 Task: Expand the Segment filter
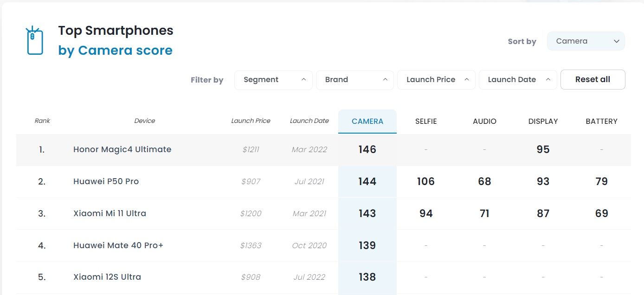tap(273, 80)
